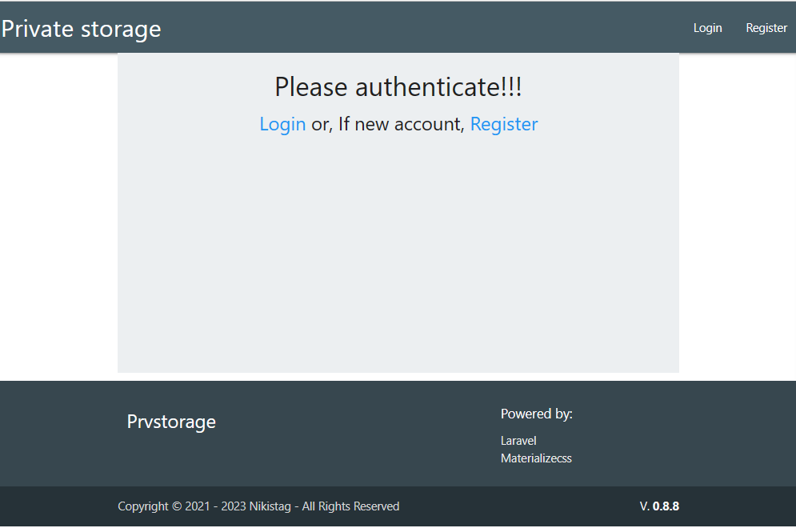Follow the blue Login link under the heading
The height and width of the screenshot is (532, 796).
[282, 124]
